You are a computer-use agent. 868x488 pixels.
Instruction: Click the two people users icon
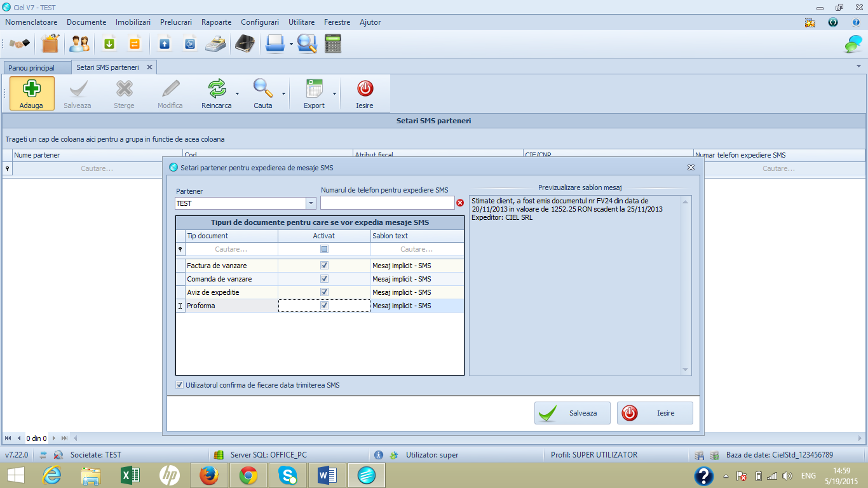click(x=79, y=44)
